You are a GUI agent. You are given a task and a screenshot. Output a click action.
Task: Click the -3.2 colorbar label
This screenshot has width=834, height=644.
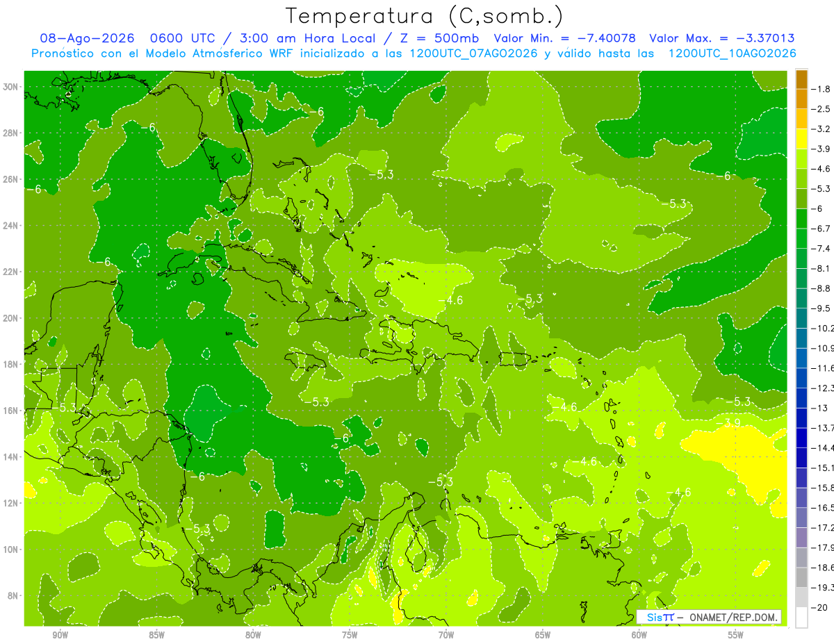821,129
